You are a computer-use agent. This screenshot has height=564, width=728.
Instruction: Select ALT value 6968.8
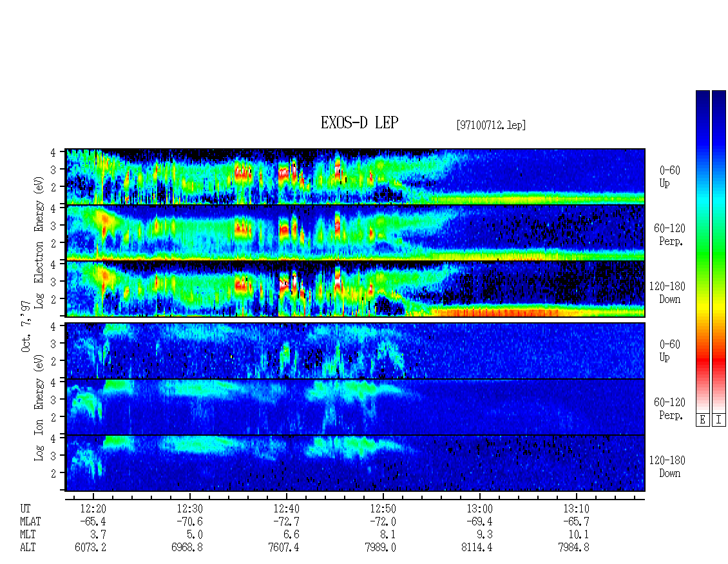pyautogui.click(x=187, y=548)
